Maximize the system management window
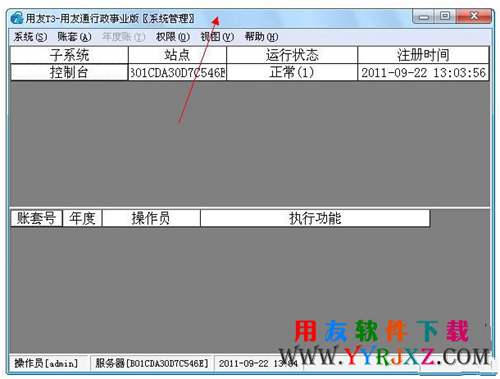The height and width of the screenshot is (379, 500). tap(445, 16)
